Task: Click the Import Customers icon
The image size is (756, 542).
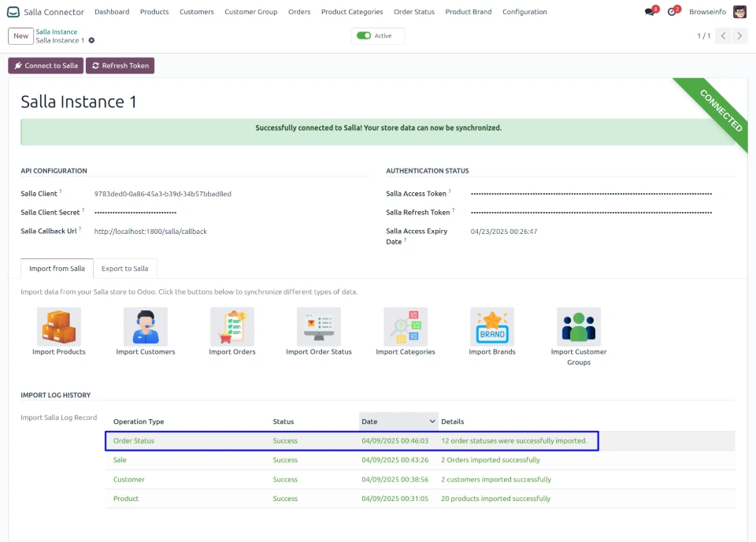Action: [146, 327]
